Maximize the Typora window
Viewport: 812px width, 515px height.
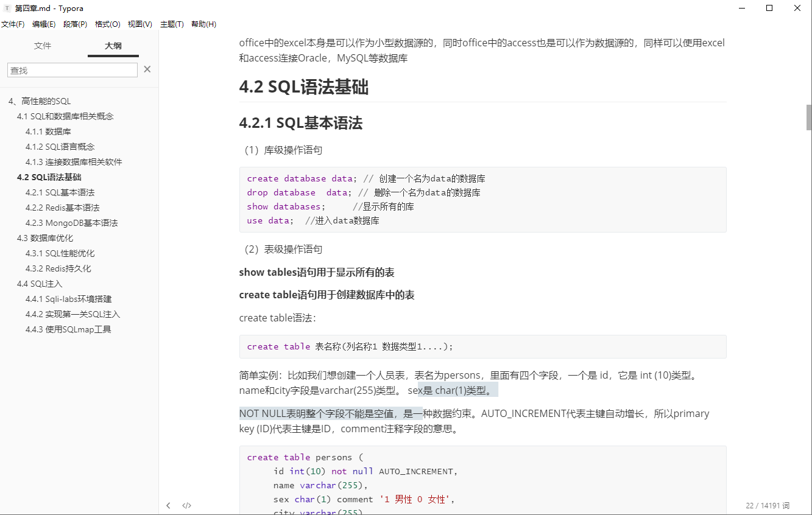[769, 8]
